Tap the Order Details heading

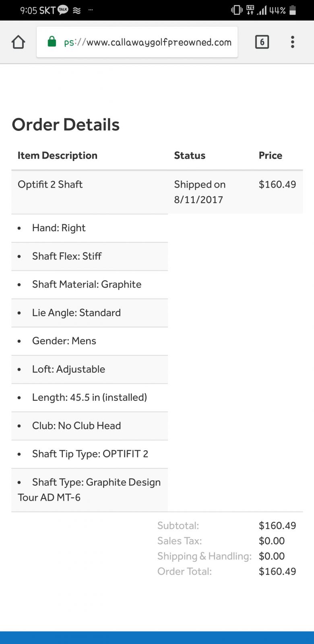[x=66, y=124]
